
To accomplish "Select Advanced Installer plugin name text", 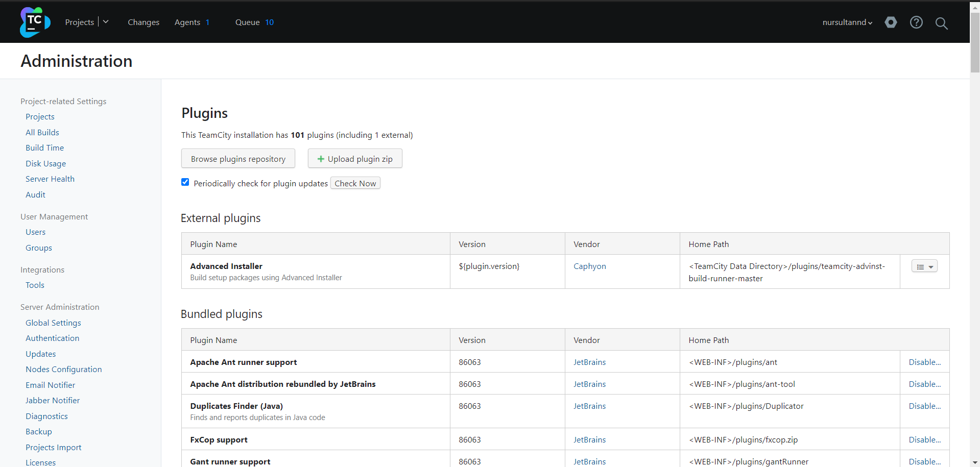I will [x=226, y=266].
